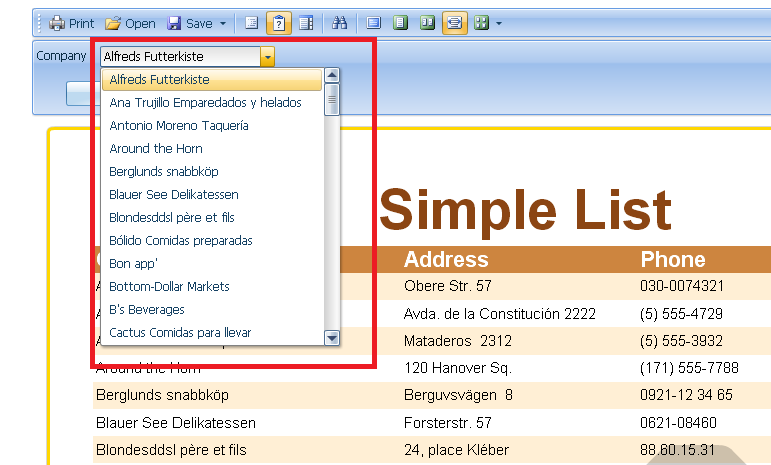The image size is (771, 465).
Task: Click the address 24, place Kléber
Action: tap(456, 450)
